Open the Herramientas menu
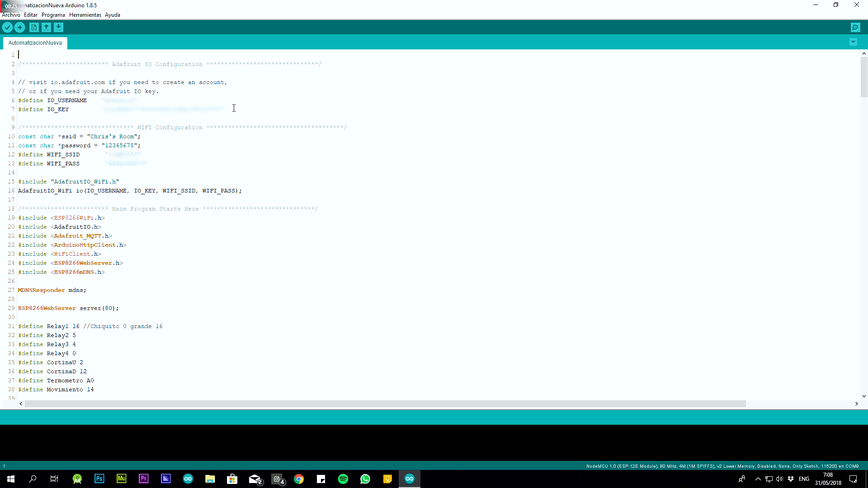This screenshot has height=488, width=868. pos(85,15)
